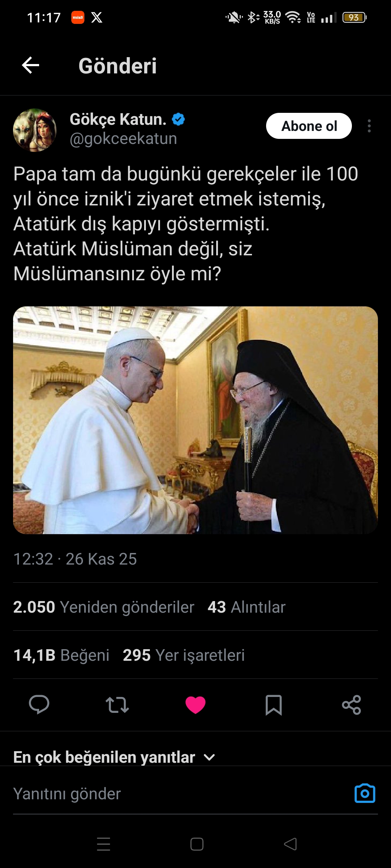Toggle the bookmark icon for this post
The height and width of the screenshot is (868, 391).
274,705
